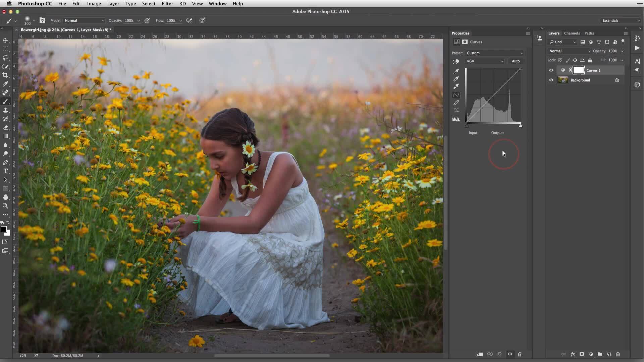Image resolution: width=644 pixels, height=362 pixels.
Task: Open the Apple menu
Action: (9, 4)
